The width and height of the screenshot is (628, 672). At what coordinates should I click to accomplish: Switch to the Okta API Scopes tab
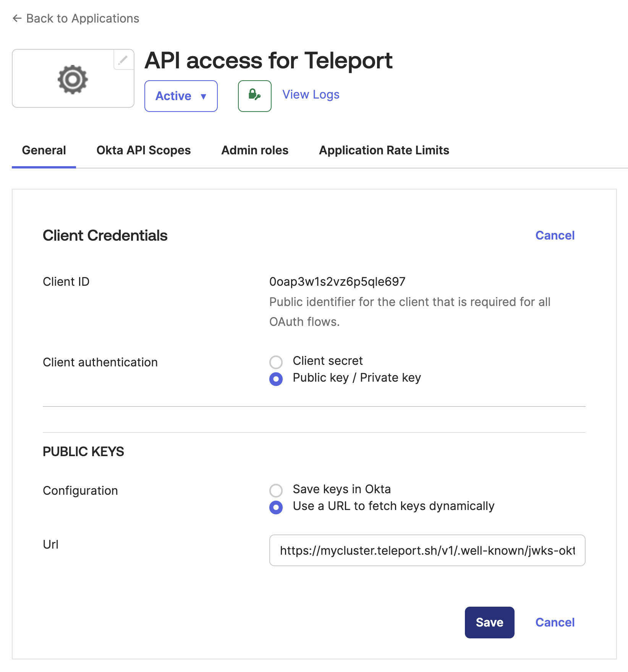[144, 150]
